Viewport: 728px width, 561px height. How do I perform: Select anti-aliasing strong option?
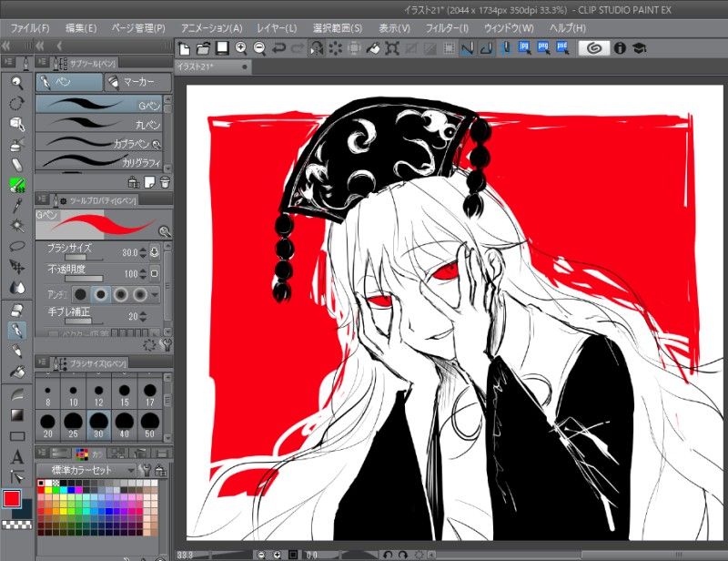pyautogui.click(x=140, y=294)
